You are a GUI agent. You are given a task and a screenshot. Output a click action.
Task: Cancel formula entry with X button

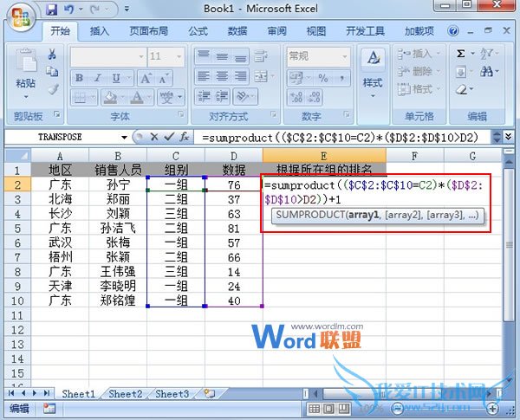154,137
